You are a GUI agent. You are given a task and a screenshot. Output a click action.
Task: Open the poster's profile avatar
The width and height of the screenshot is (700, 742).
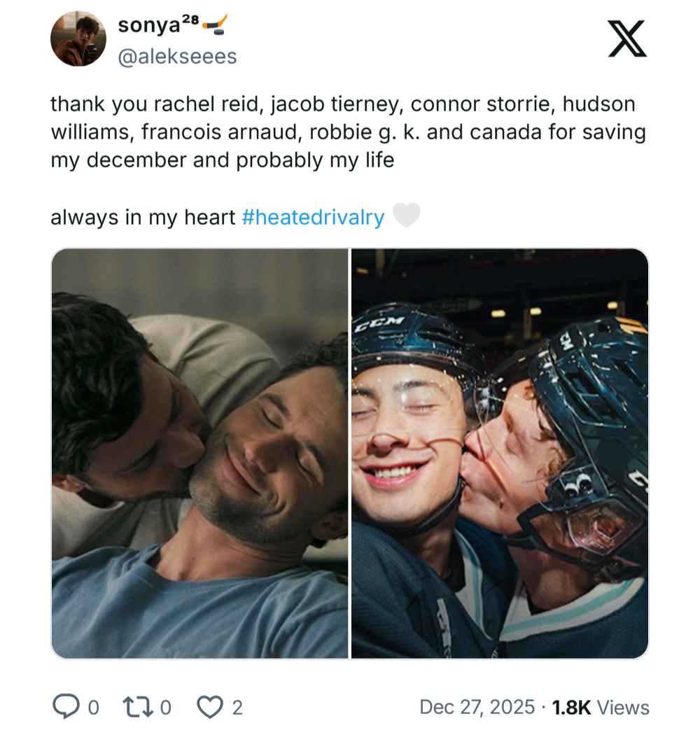[78, 38]
